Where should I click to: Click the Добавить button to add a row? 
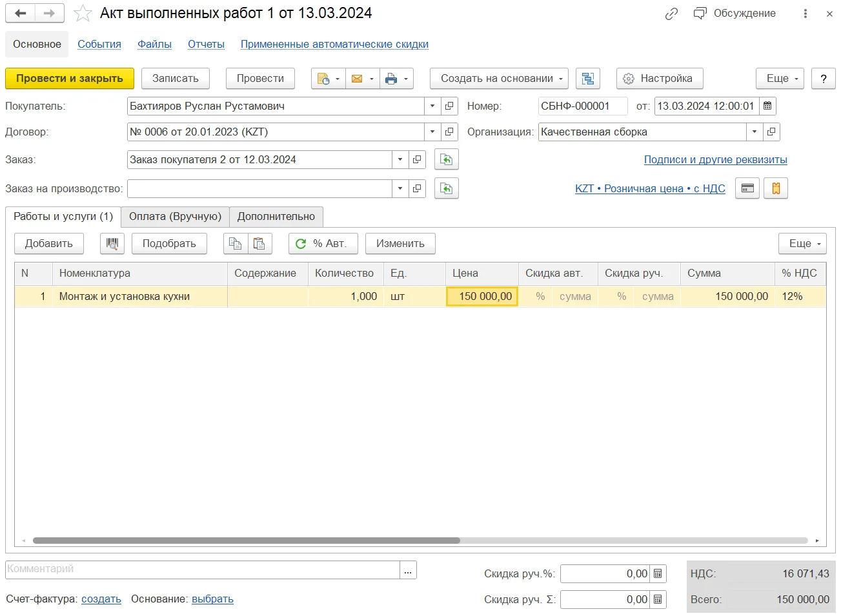(49, 243)
